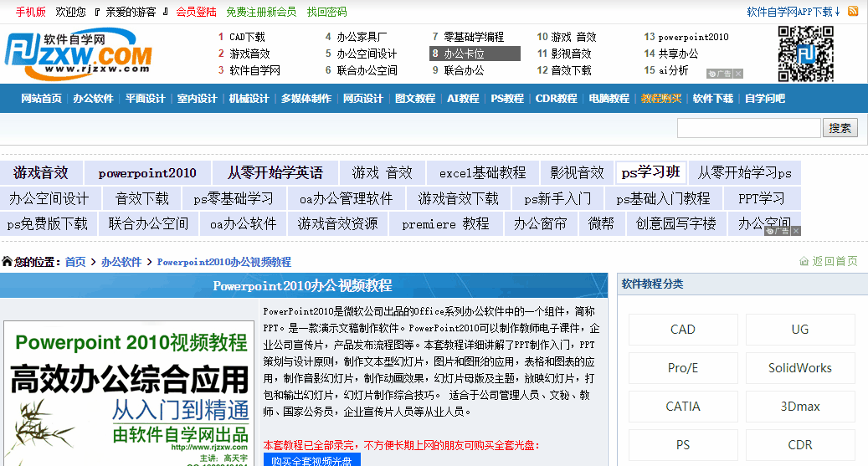Open 机械设计 navigation menu item
This screenshot has height=466, width=868.
249,99
